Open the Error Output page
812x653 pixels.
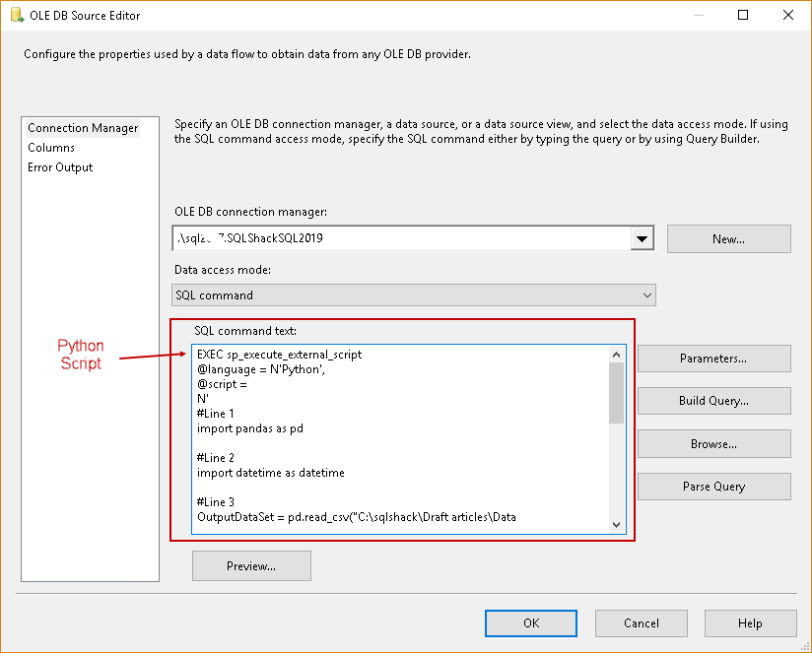click(60, 167)
